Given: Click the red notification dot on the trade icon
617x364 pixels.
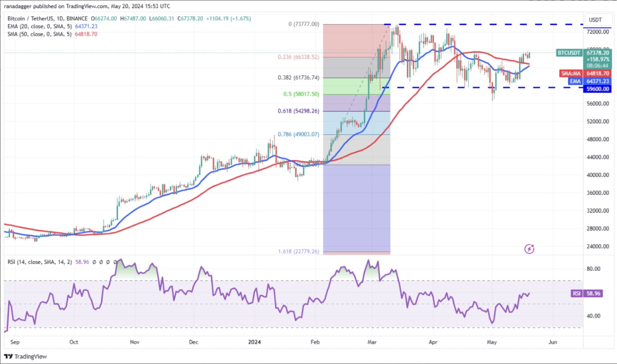Looking at the screenshot, I should [533, 245].
